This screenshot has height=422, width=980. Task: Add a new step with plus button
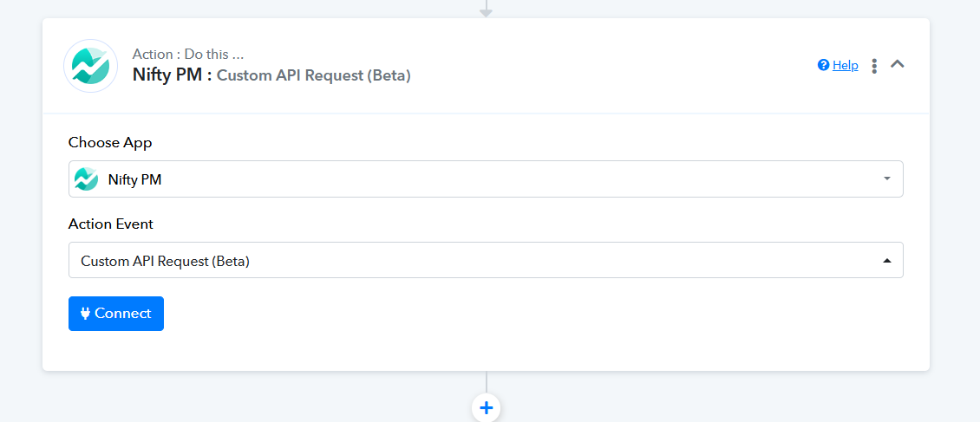(487, 408)
